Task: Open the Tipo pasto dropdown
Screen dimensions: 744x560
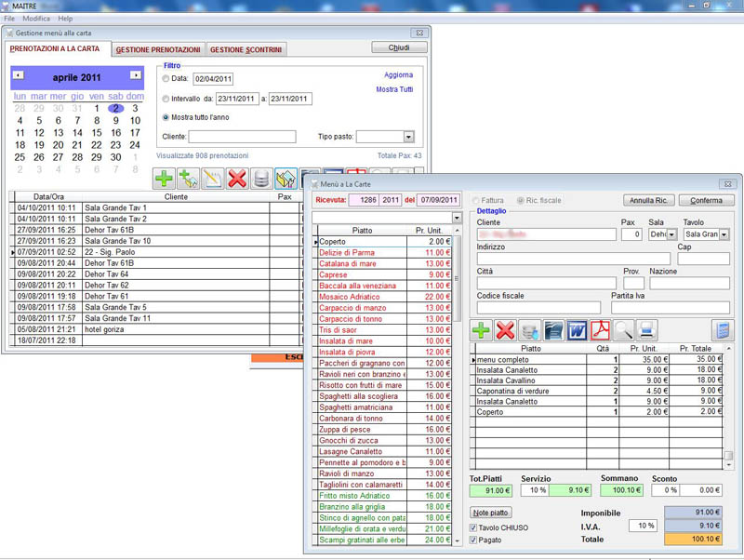Action: 408,137
